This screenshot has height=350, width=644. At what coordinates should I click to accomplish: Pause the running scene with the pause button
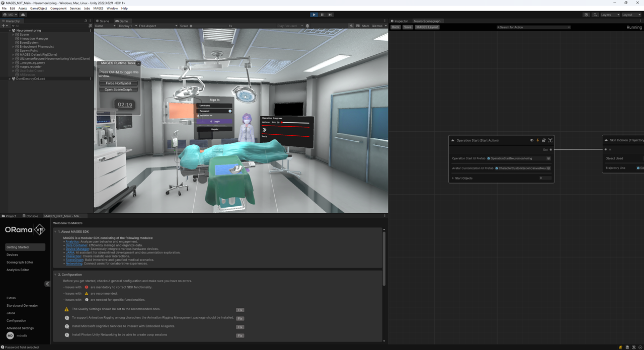click(x=322, y=15)
